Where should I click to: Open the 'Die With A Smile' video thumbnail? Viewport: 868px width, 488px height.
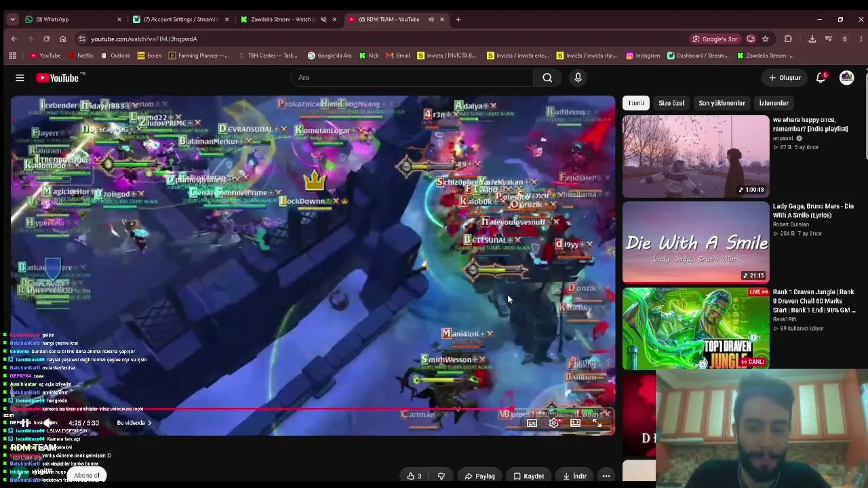[696, 242]
